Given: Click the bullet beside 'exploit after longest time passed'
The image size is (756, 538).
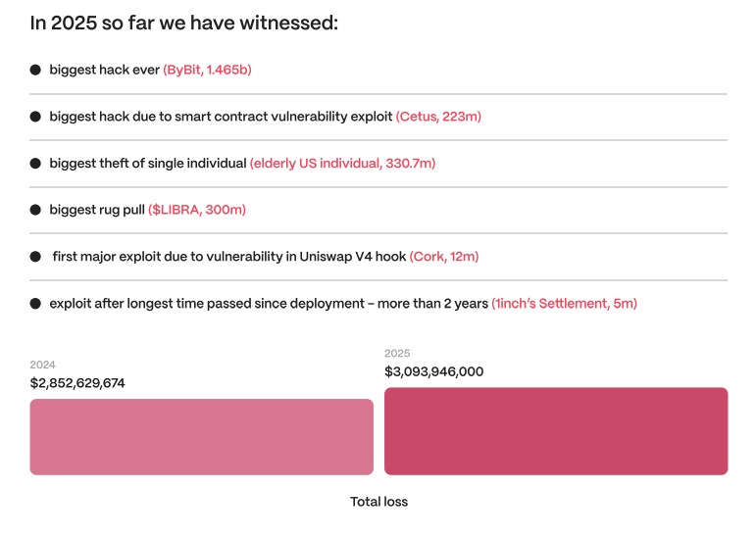Looking at the screenshot, I should point(35,304).
